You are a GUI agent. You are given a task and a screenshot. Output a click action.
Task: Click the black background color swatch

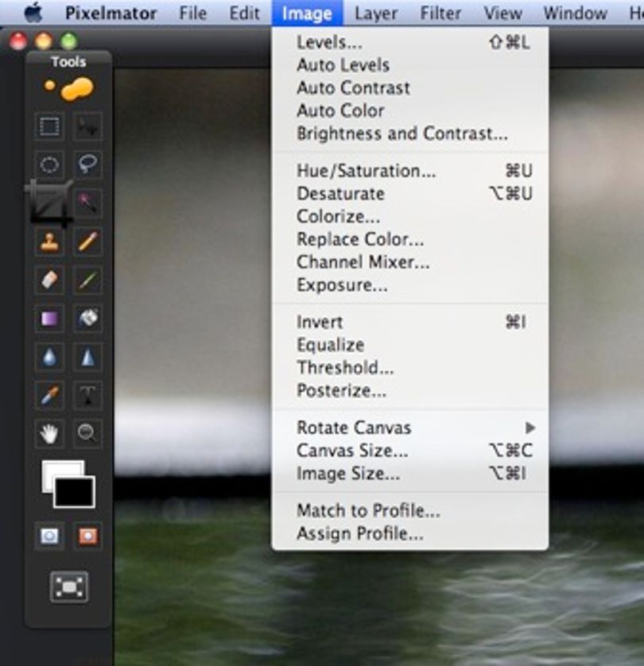(75, 491)
